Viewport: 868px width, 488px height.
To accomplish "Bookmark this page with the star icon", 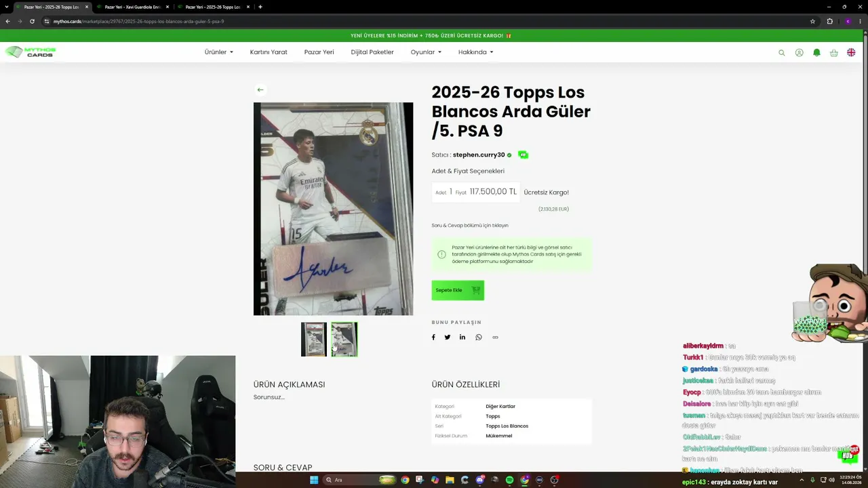I will pos(812,21).
